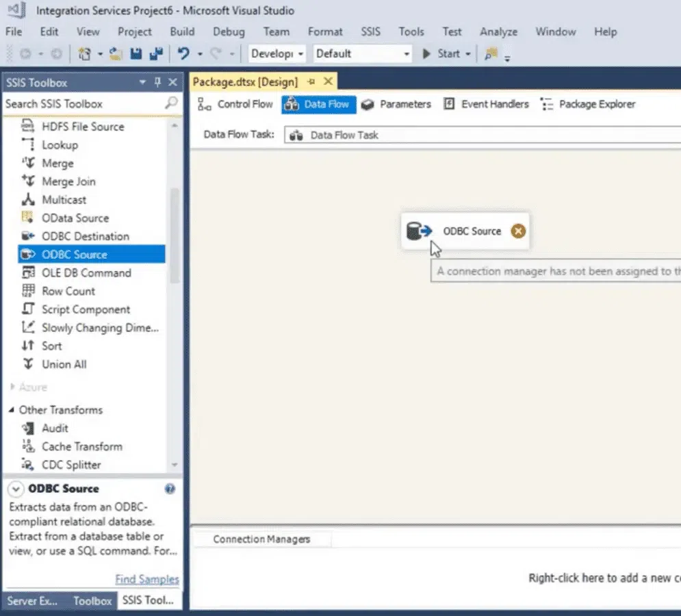Viewport: 681px width, 616px height.
Task: Collapse the Other Transforms group
Action: coord(11,410)
